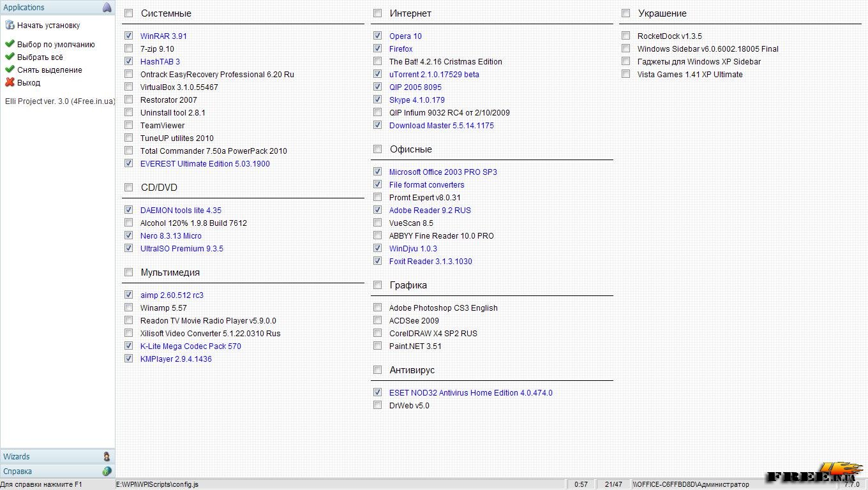Check ABBYY Fine Reader 10.0 PRO
This screenshot has height=490, width=868.
tap(378, 235)
